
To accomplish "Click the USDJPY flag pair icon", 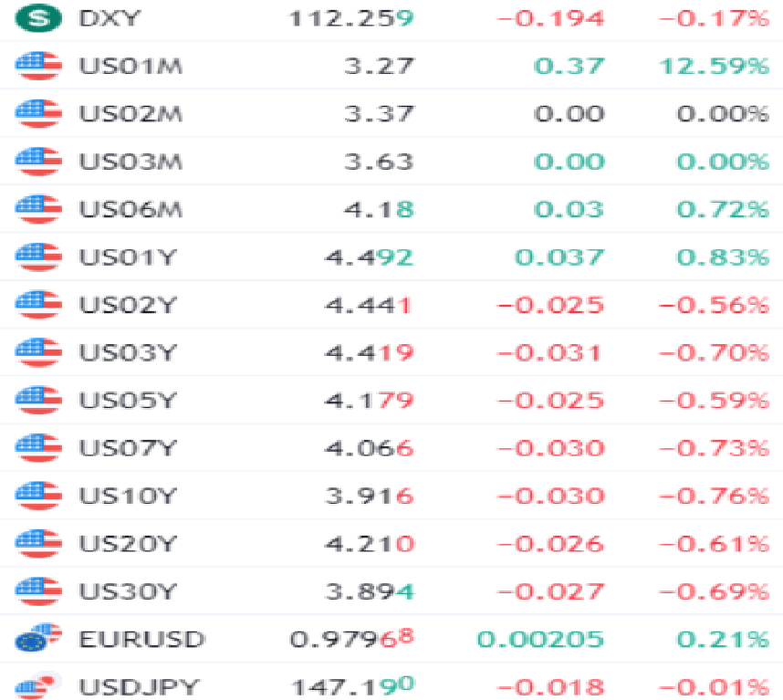I will tap(38, 686).
